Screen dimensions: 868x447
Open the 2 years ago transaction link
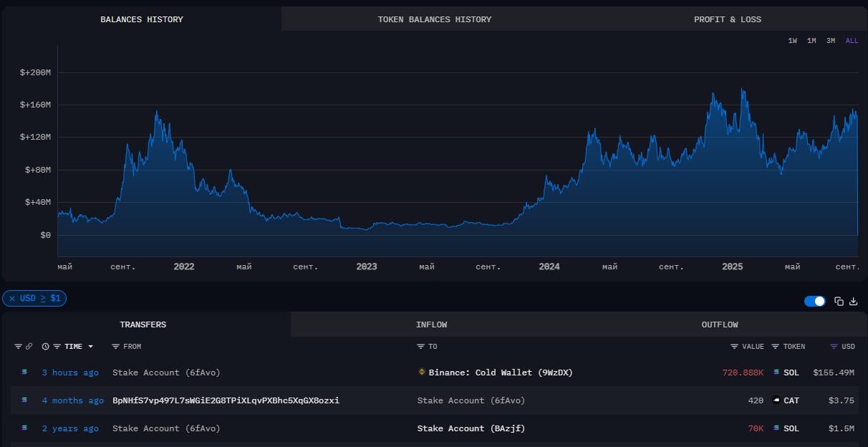pyautogui.click(x=70, y=428)
